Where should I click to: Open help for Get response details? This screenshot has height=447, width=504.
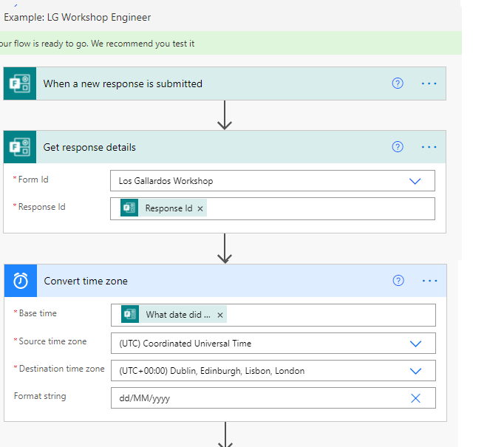click(398, 147)
